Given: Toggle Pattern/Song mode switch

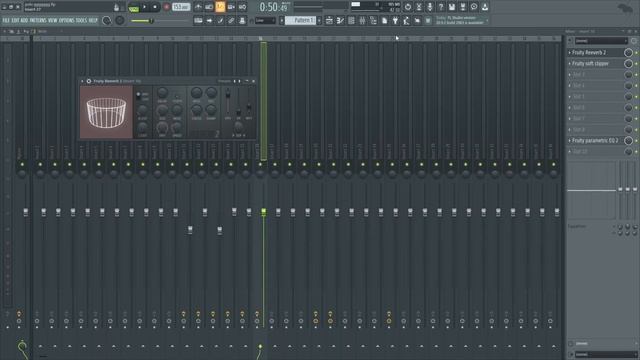Looking at the screenshot, I should tap(133, 7).
